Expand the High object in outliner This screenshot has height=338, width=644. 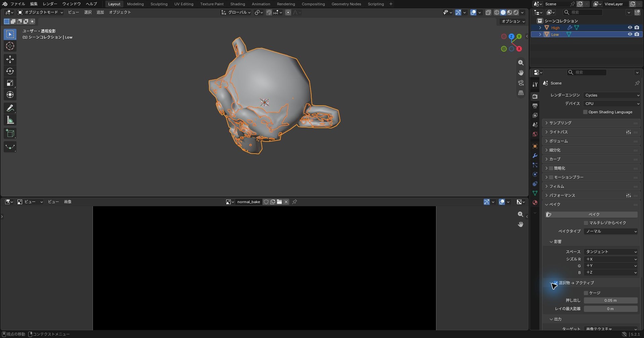tap(540, 28)
